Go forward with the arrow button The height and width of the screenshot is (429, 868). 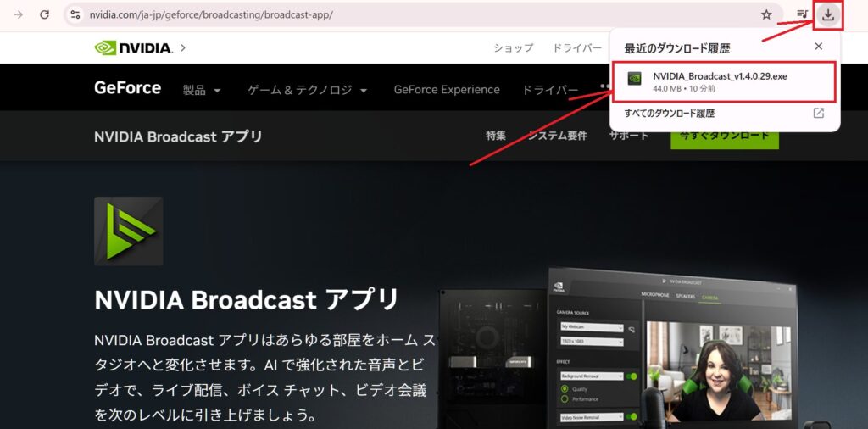19,15
